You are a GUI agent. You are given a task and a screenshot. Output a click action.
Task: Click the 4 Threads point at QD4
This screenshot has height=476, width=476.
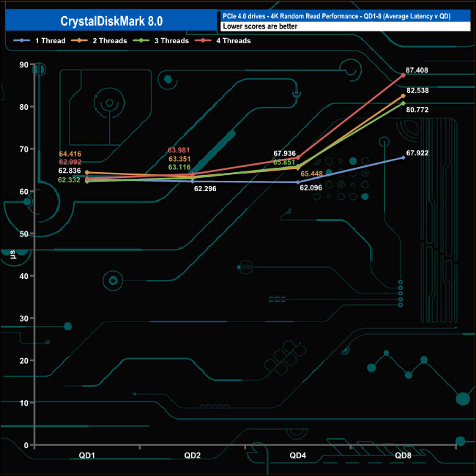point(298,157)
